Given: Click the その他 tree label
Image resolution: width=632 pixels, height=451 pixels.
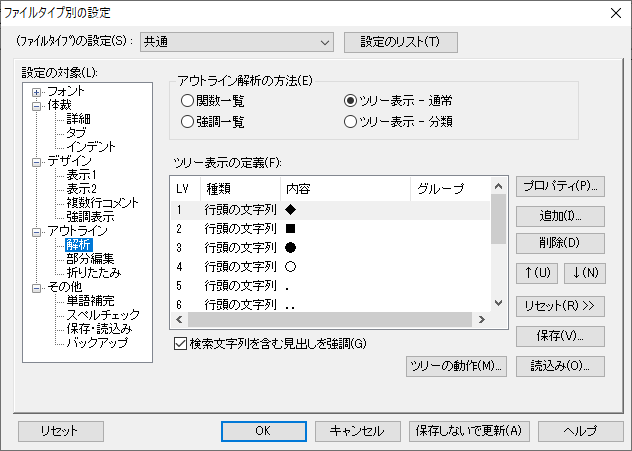Looking at the screenshot, I should pyautogui.click(x=64, y=287).
